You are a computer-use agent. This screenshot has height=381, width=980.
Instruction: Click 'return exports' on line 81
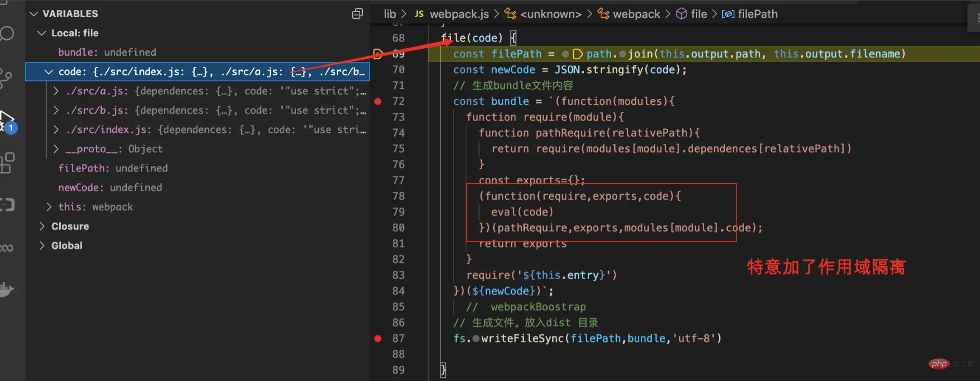point(522,243)
